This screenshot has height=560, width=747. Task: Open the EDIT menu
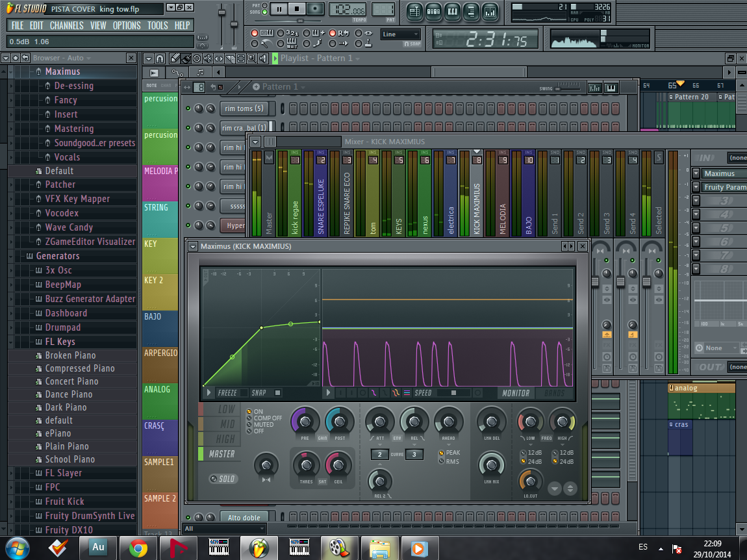[36, 26]
